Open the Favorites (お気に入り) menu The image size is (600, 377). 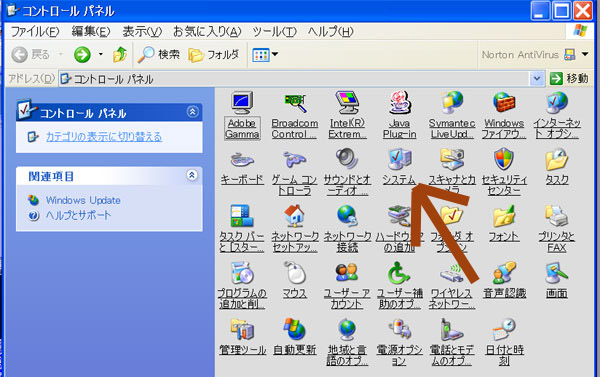(x=207, y=31)
